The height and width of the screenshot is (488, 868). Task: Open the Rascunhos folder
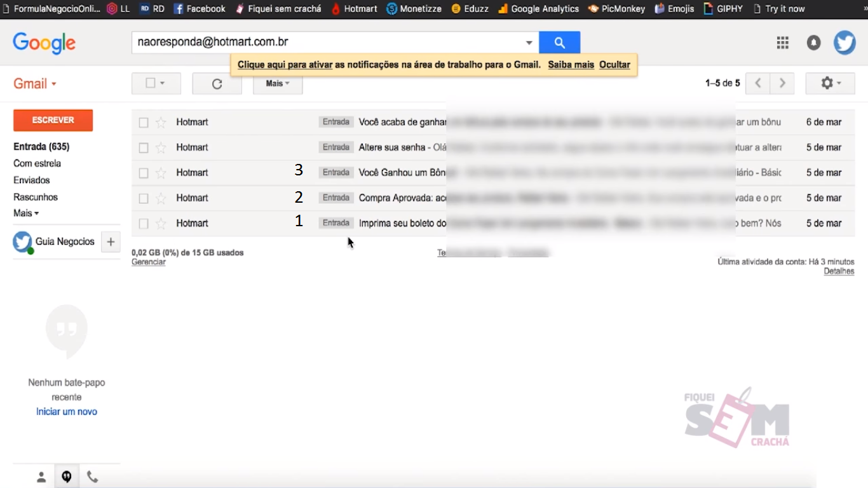point(36,197)
